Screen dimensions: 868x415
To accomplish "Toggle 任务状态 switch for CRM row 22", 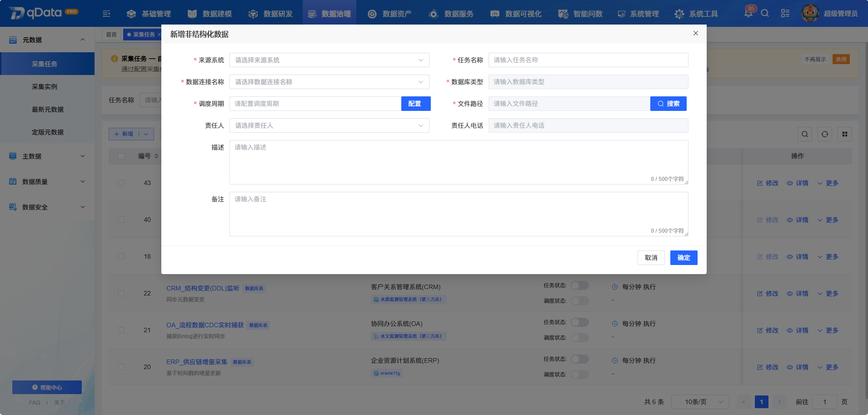I will point(579,285).
